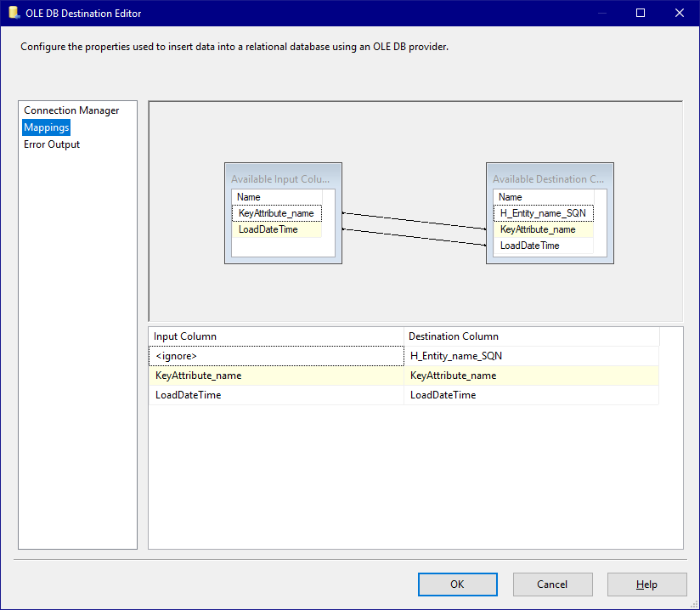Select KeyAttribute_name in Available Destination Columns

click(544, 229)
